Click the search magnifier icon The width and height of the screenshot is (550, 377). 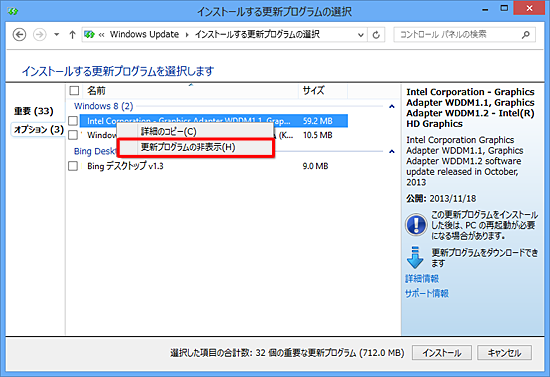click(525, 34)
